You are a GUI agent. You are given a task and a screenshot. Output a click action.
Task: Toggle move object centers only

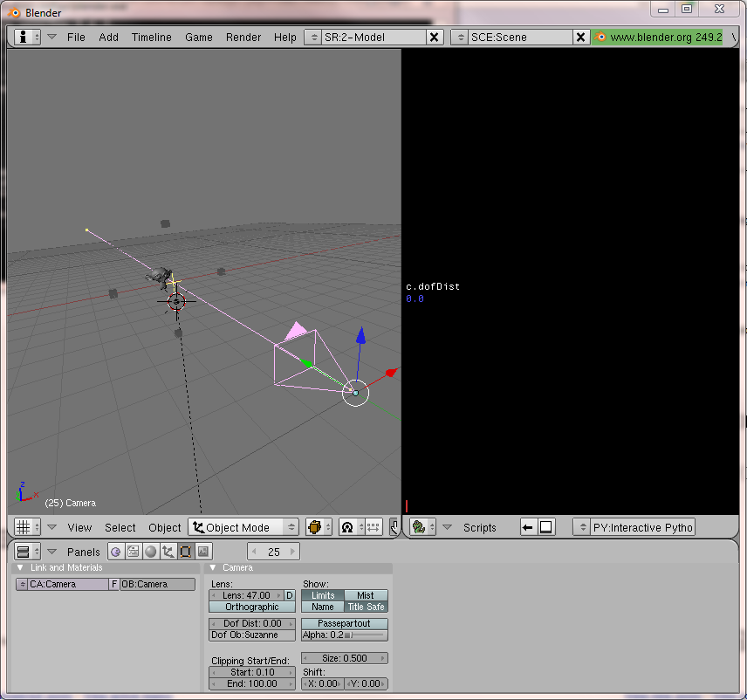point(373,527)
